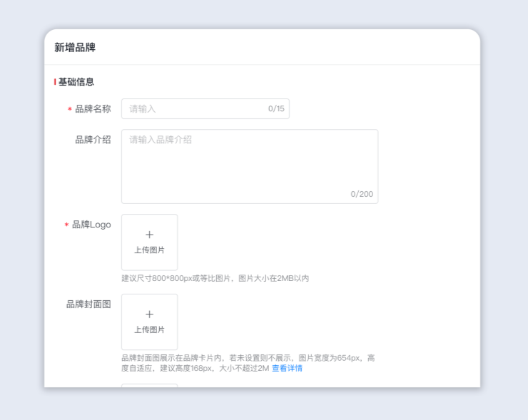528x420 pixels.
Task: Click the 新增品牌 dialog title
Action: click(x=75, y=48)
